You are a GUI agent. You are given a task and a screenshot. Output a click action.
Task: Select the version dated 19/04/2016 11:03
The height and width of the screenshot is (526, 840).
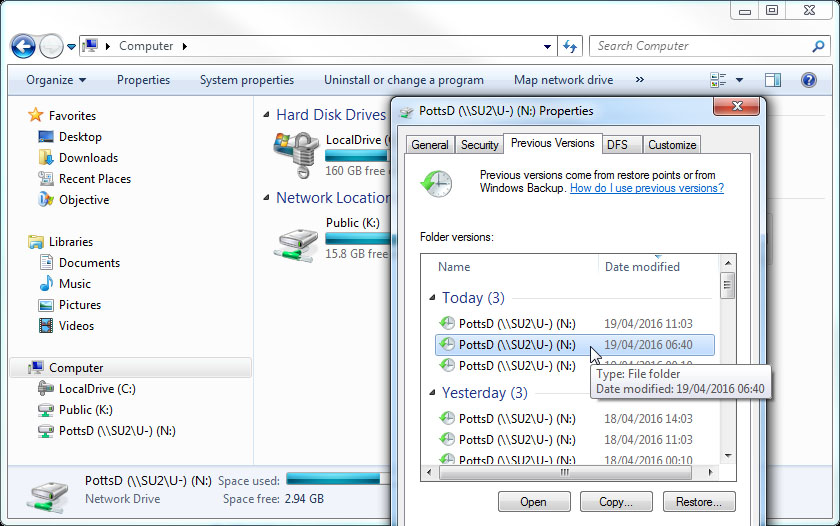click(574, 324)
